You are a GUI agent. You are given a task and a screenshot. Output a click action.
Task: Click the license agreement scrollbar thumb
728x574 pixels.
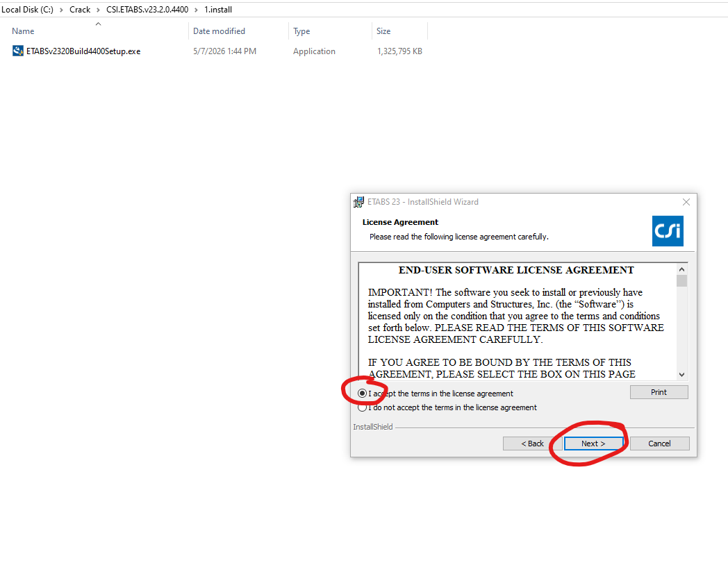pos(681,281)
